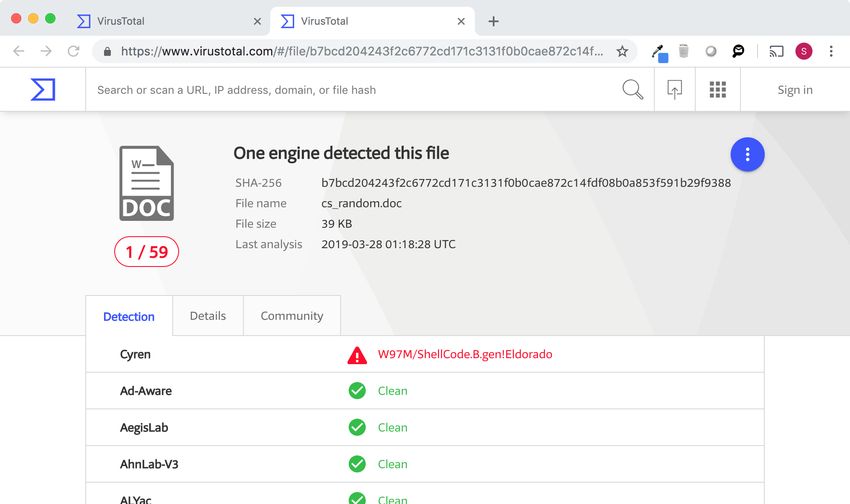Click the red warning icon for Cyren
This screenshot has width=850, height=504.
357,355
